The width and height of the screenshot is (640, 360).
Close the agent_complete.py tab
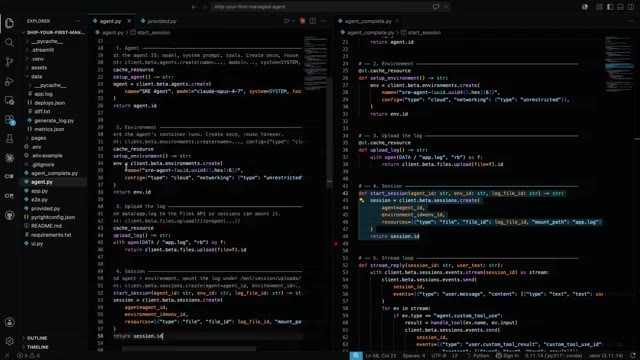pyautogui.click(x=397, y=21)
